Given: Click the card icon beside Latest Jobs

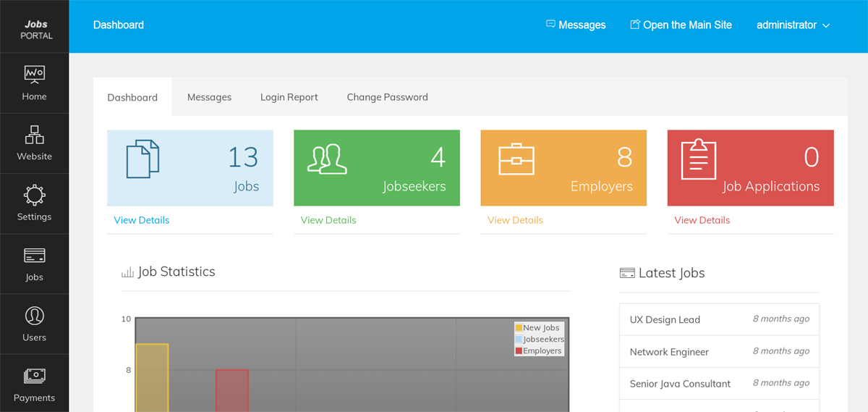Looking at the screenshot, I should point(627,273).
